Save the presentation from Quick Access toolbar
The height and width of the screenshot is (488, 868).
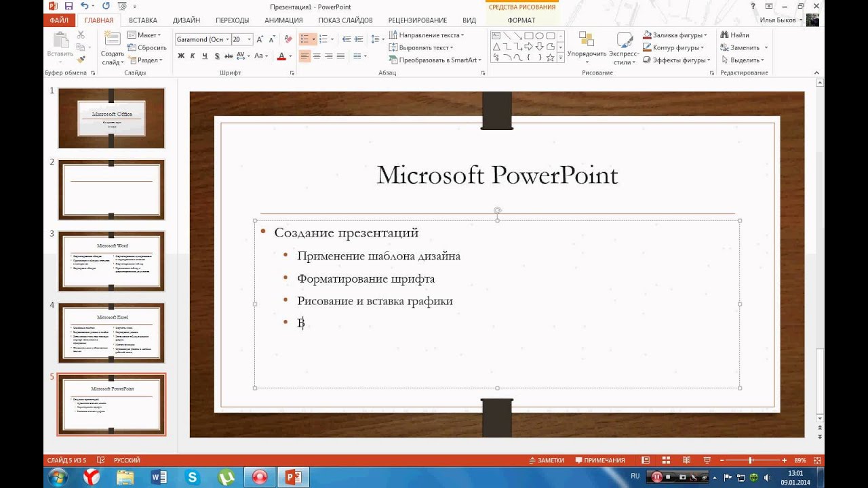coord(68,6)
